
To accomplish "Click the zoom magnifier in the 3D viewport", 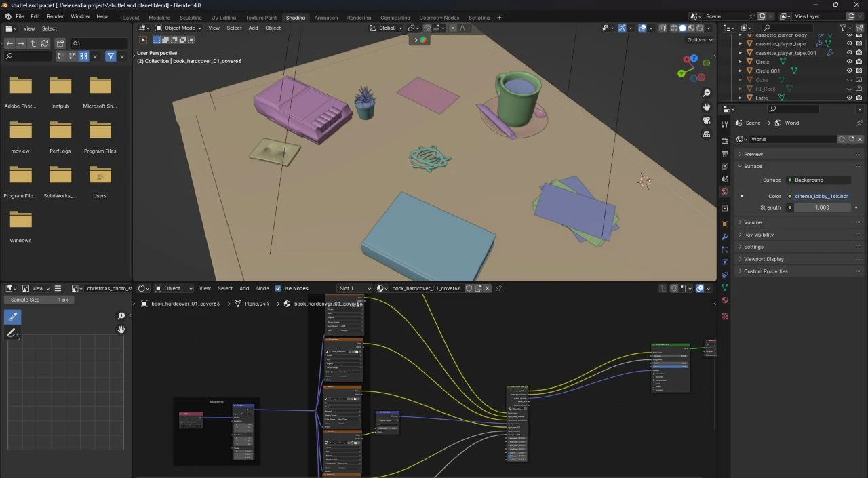I will click(x=707, y=93).
